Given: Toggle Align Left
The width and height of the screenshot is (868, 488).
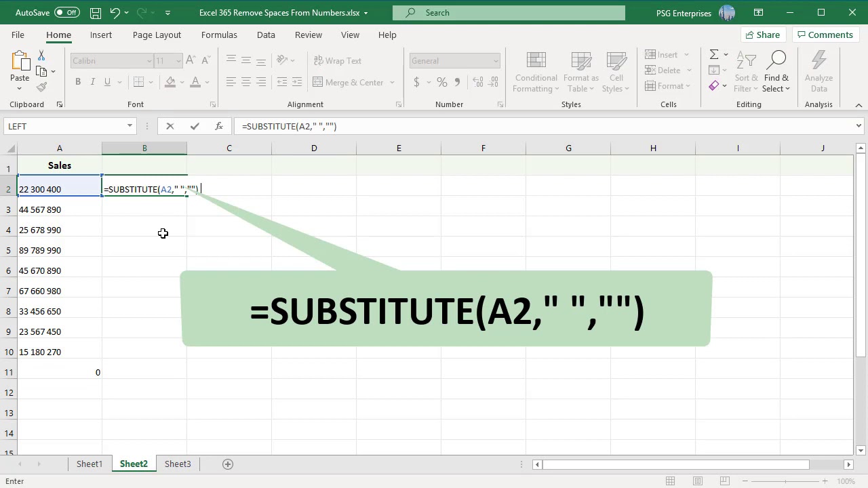Looking at the screenshot, I should pyautogui.click(x=231, y=82).
